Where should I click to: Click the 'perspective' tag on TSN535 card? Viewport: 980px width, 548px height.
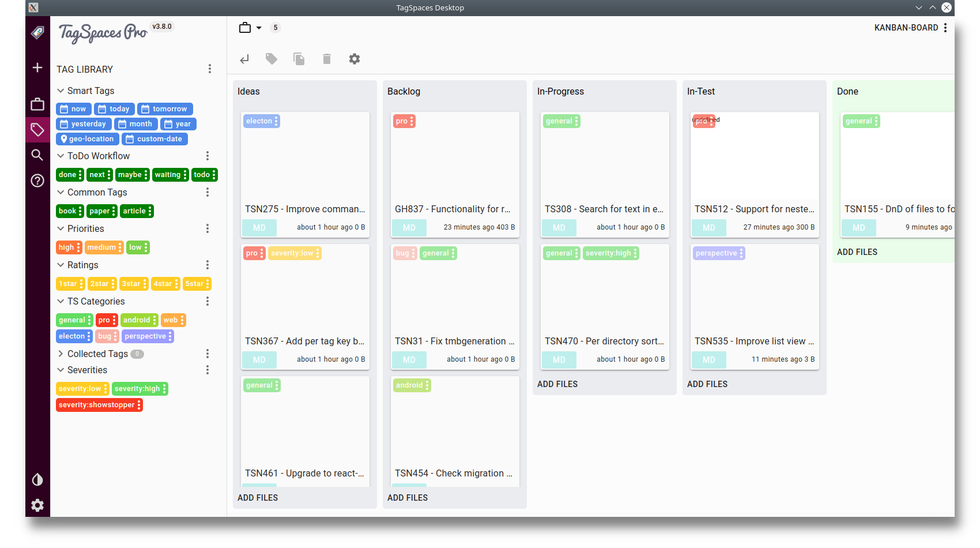(x=719, y=253)
